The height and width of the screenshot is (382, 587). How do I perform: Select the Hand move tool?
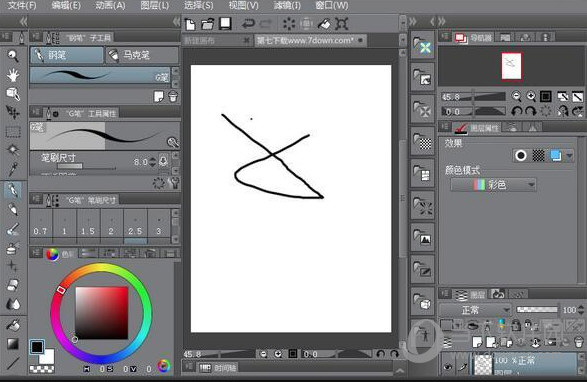tap(13, 75)
